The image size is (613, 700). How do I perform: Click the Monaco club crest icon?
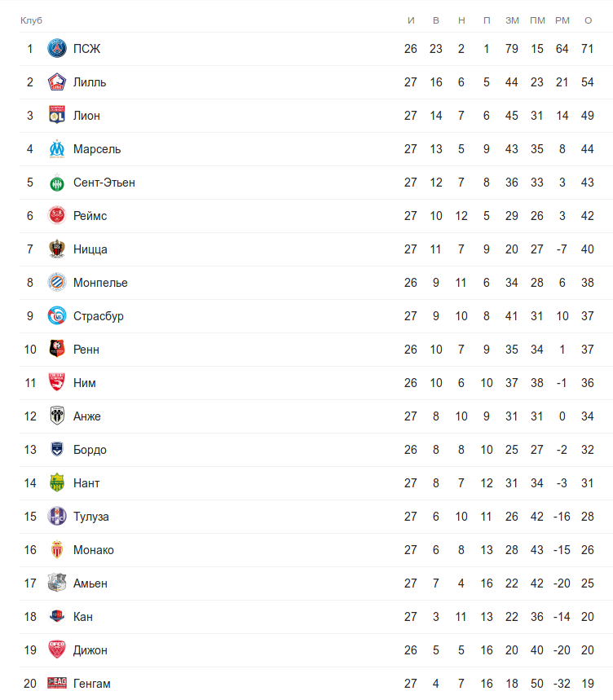point(57,549)
